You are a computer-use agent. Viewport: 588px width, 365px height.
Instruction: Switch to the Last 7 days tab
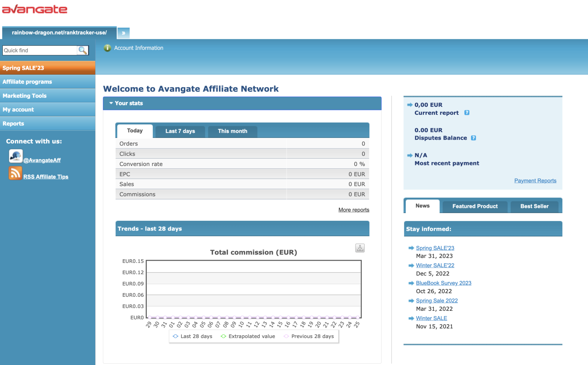click(x=180, y=131)
